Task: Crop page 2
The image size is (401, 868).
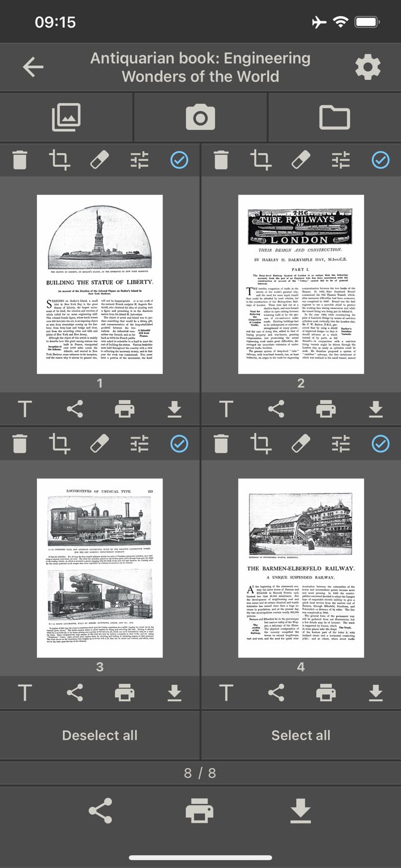Action: pos(261,160)
